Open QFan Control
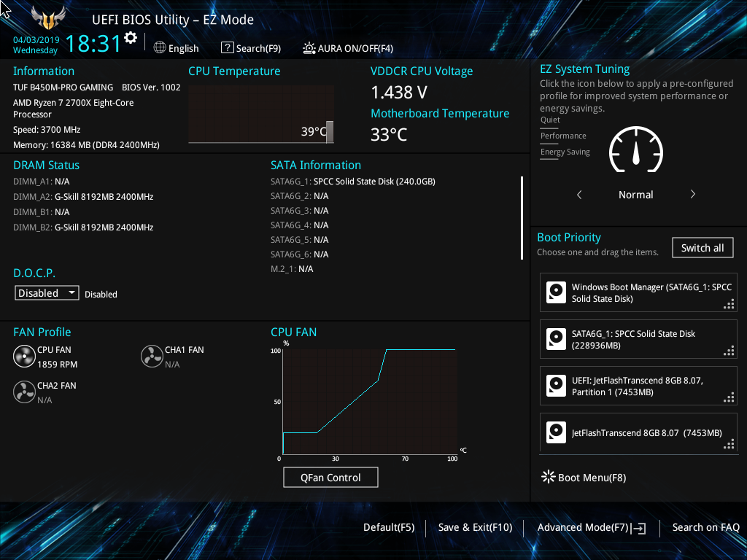 pos(330,477)
